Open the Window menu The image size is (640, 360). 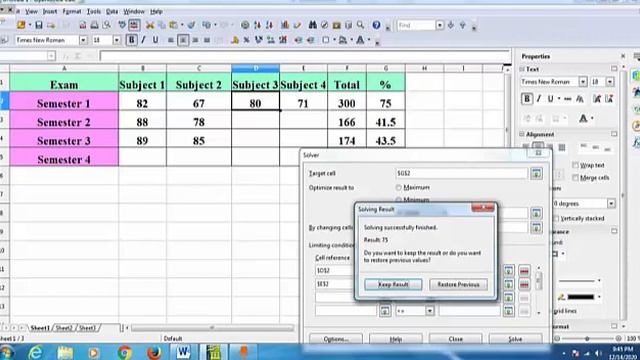(x=134, y=11)
